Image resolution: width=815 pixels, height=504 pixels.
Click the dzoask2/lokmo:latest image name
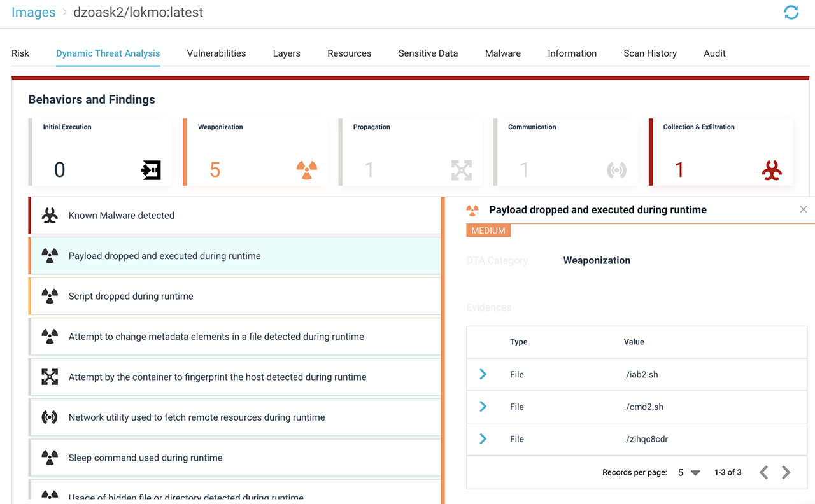point(138,12)
